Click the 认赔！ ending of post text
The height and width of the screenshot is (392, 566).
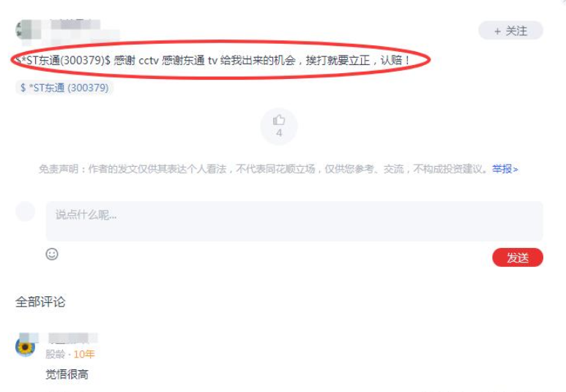395,60
